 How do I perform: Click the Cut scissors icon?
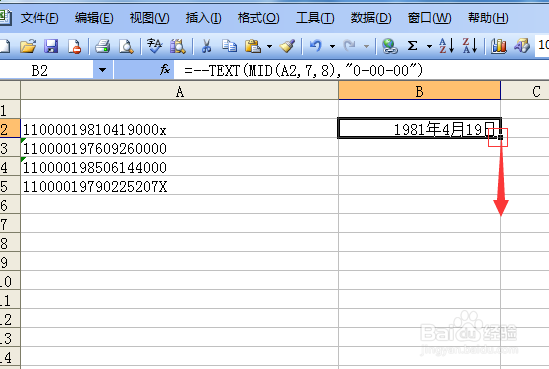(x=206, y=46)
